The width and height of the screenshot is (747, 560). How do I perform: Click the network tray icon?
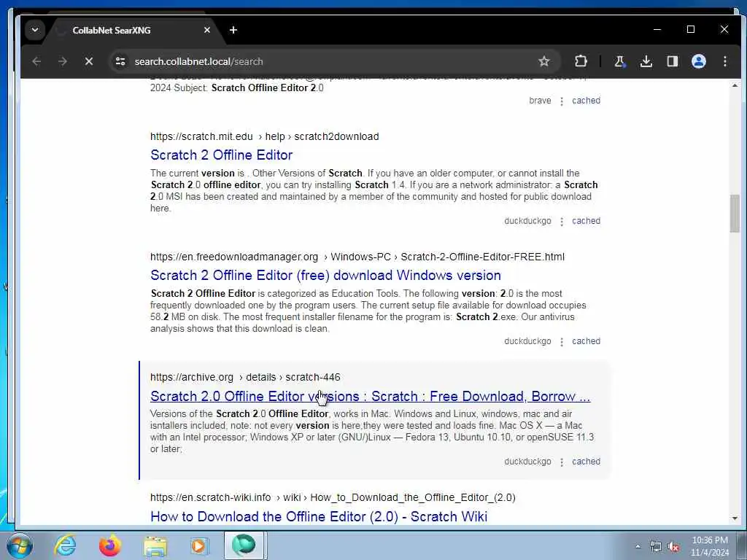coord(656,547)
